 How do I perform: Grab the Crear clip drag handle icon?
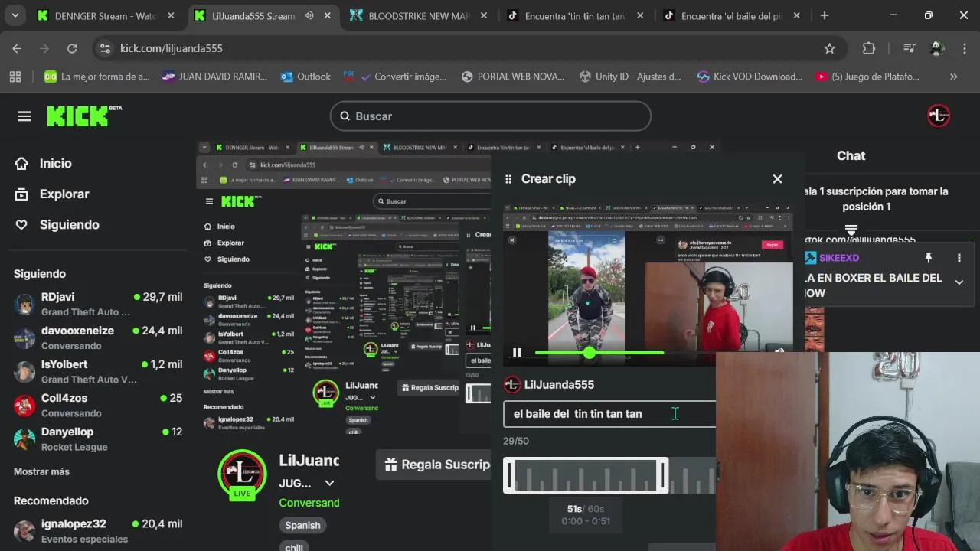(x=508, y=179)
